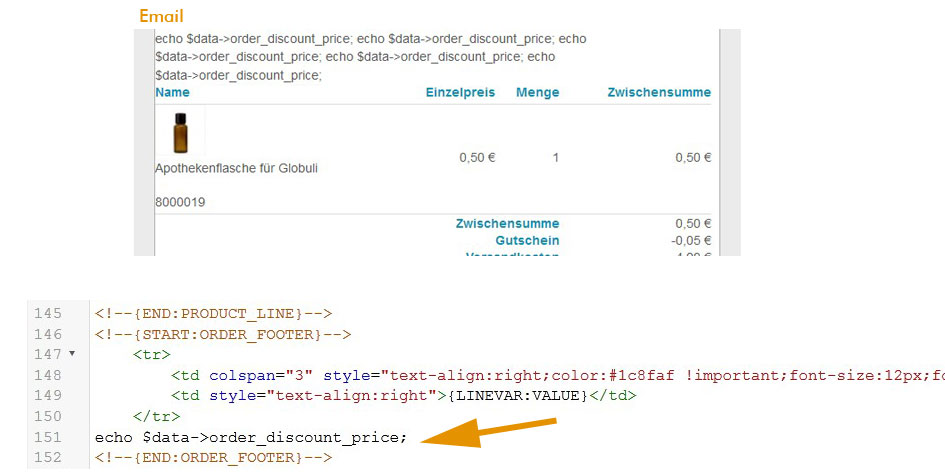945x472 pixels.
Task: Click line number 145 in the gutter
Action: pos(48,313)
